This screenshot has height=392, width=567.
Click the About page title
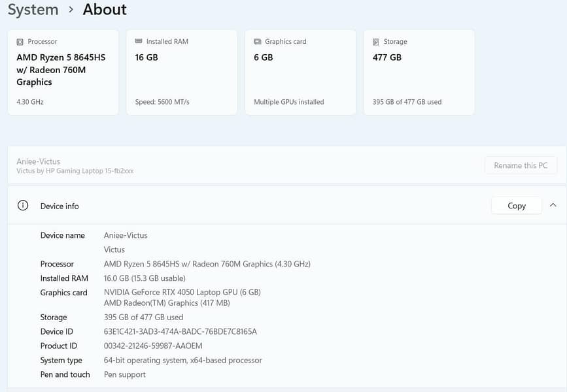click(105, 9)
